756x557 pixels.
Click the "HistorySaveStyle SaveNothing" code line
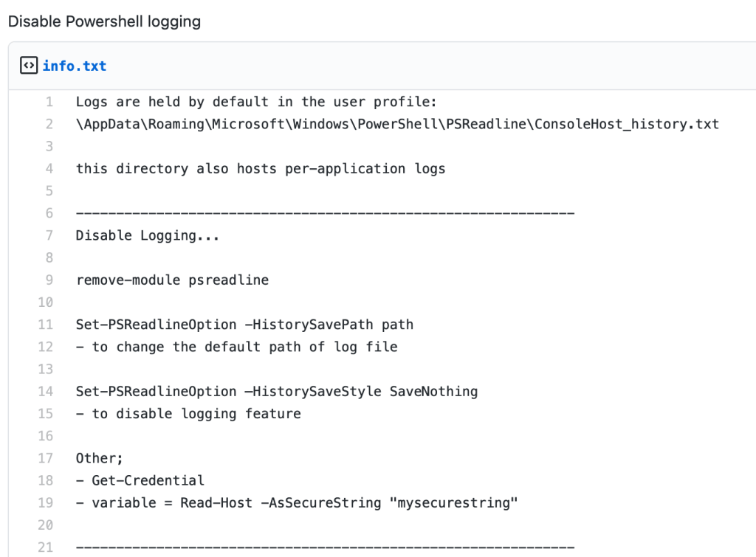click(277, 391)
